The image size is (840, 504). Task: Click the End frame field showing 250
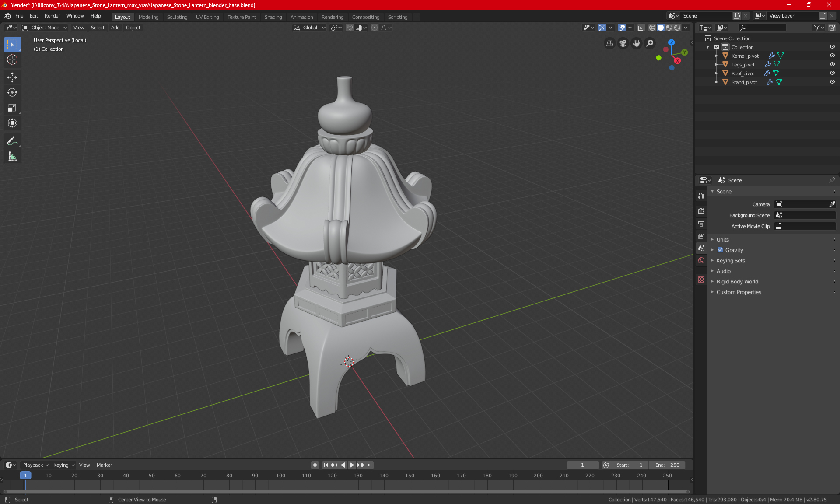tap(667, 465)
